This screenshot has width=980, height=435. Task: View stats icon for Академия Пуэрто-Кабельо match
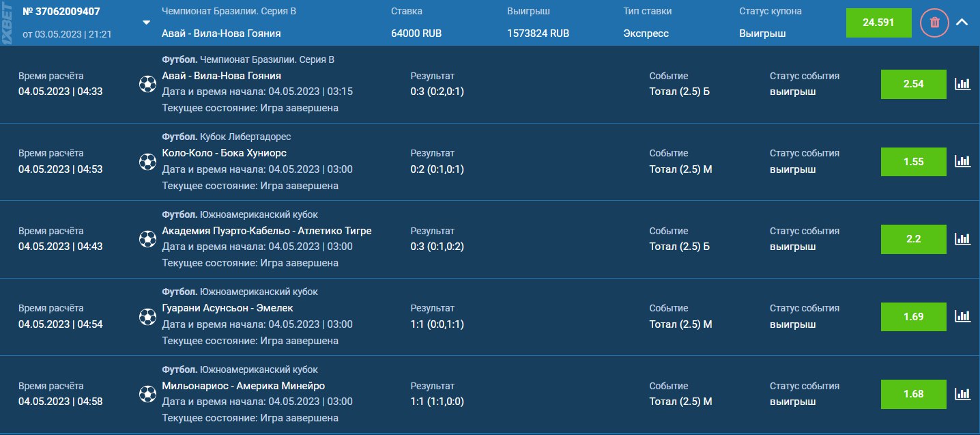(962, 239)
